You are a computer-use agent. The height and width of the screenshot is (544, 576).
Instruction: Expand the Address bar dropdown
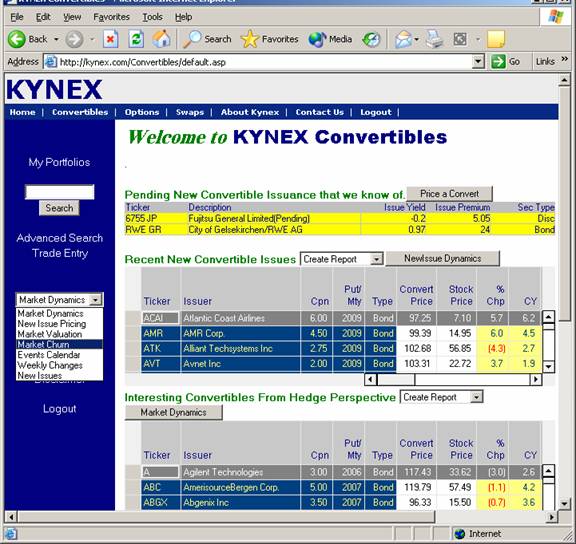tap(478, 61)
